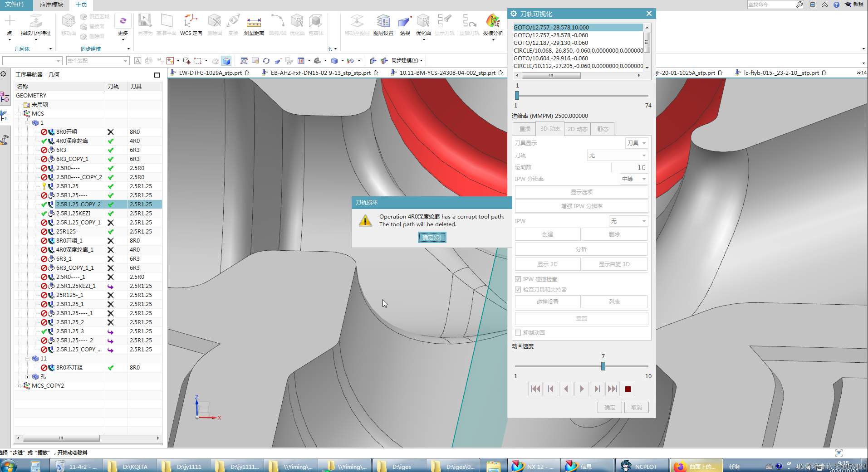Confirm the corrupt tool path warning 确定(O)
The height and width of the screenshot is (472, 868).
(432, 238)
